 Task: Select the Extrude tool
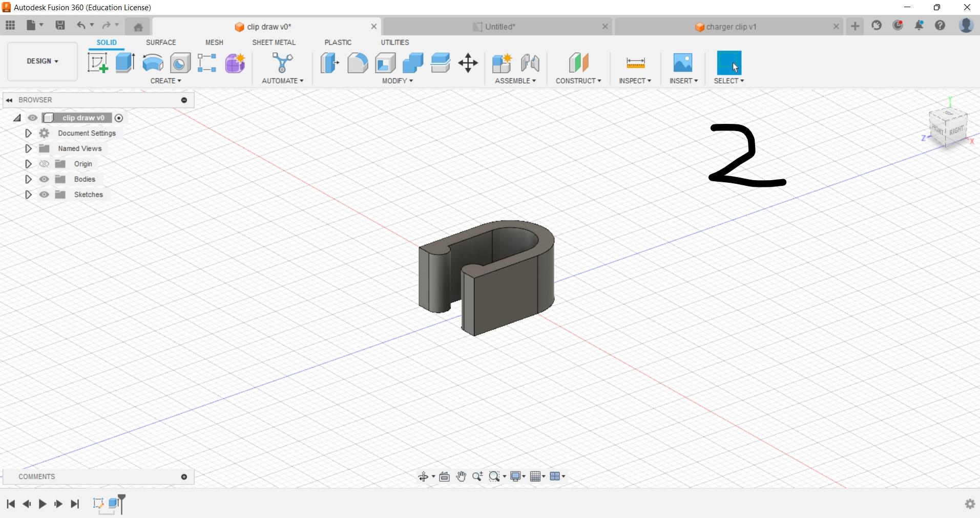click(125, 63)
